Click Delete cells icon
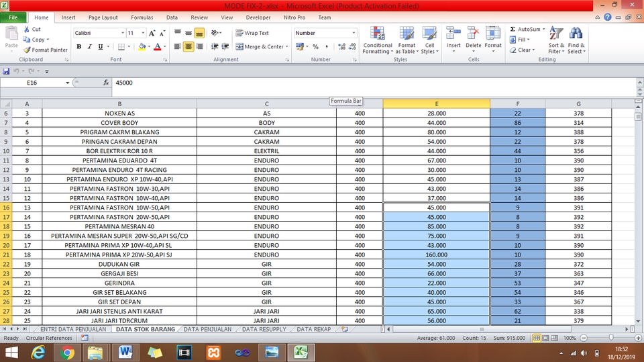644x362 pixels. 473,34
